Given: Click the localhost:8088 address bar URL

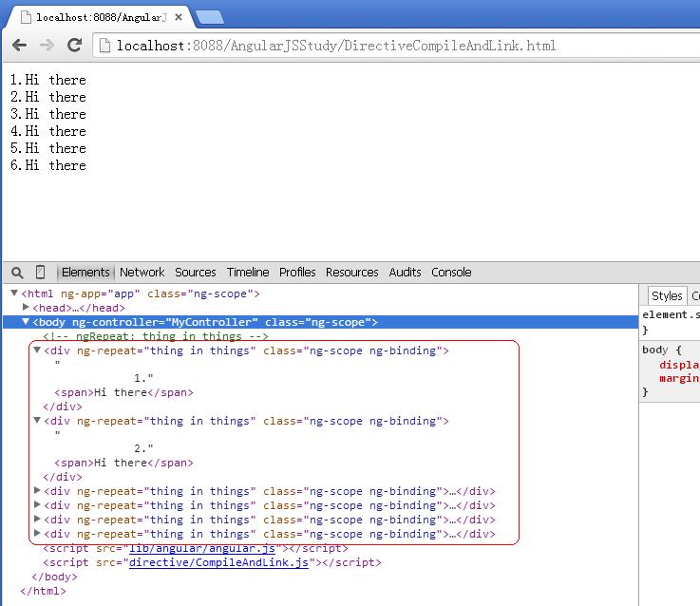Looking at the screenshot, I should [335, 46].
